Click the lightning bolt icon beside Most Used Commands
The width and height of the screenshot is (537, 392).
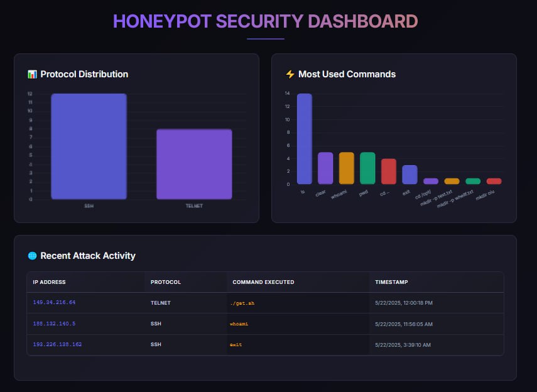point(290,74)
